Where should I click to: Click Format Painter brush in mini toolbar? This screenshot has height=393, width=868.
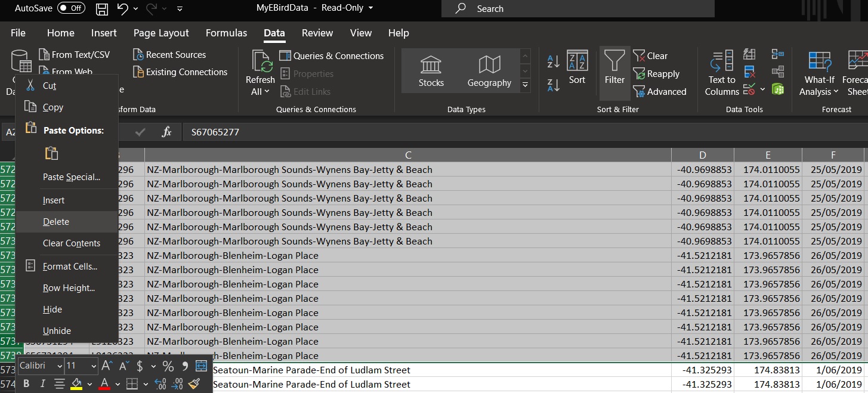tap(194, 384)
